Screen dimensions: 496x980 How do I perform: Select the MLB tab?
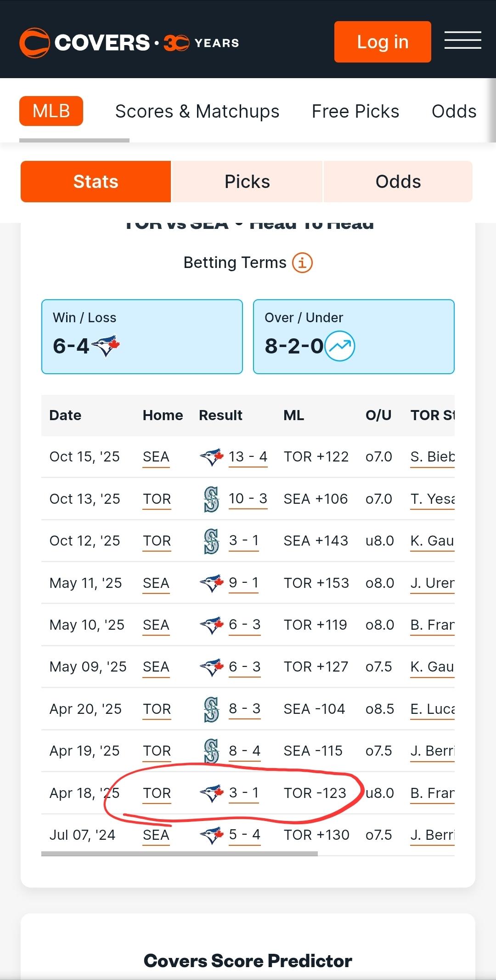(51, 111)
